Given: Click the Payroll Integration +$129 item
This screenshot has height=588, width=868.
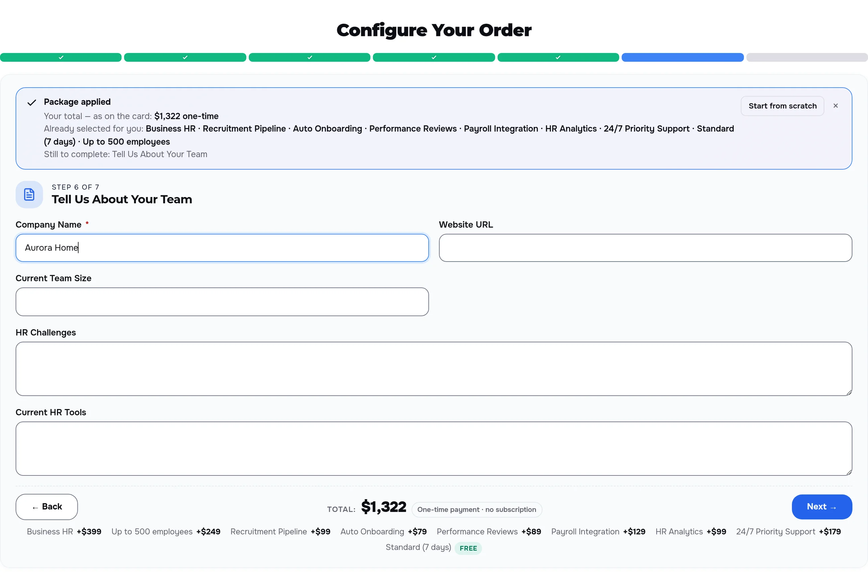Looking at the screenshot, I should [x=598, y=531].
